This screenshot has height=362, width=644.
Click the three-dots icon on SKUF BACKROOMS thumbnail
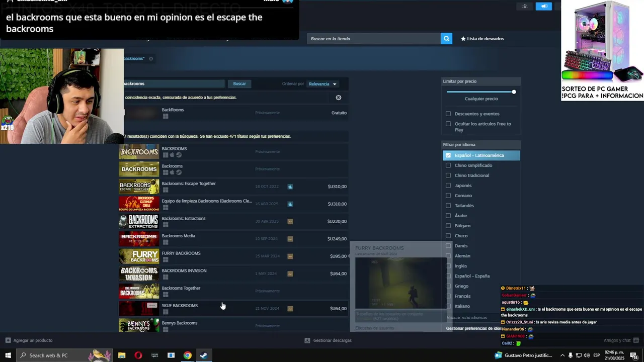coord(152,305)
